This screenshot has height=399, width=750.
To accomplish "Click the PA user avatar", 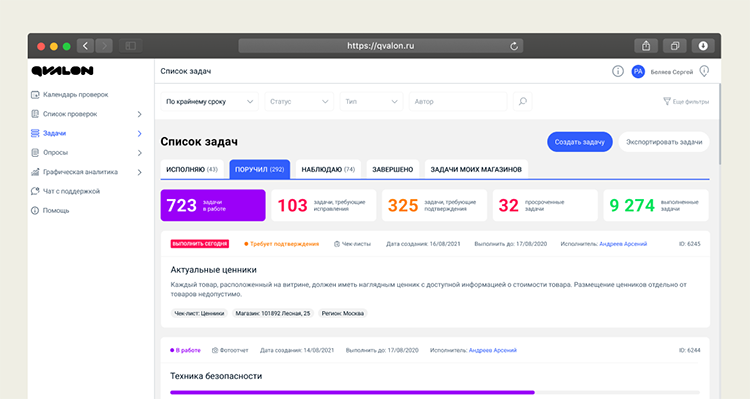I will coord(638,72).
